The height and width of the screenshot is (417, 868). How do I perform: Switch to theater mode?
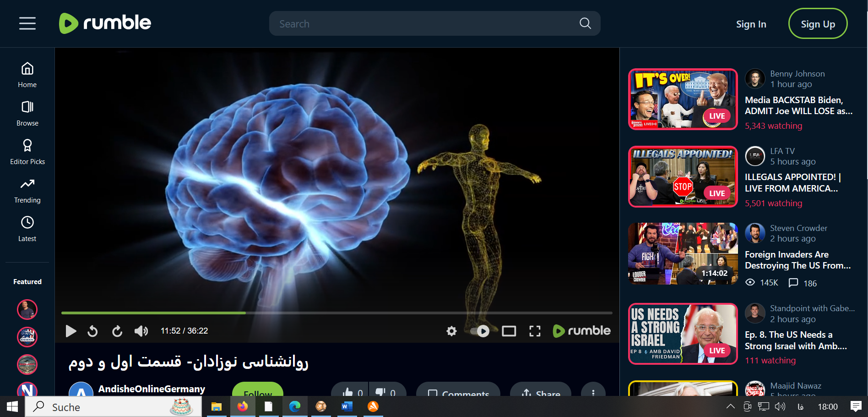pyautogui.click(x=509, y=331)
